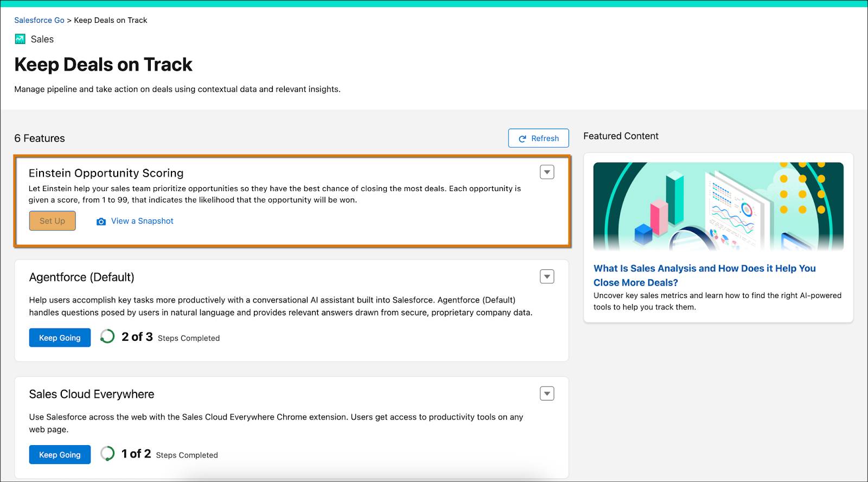
Task: Click the Manage pipeline description text
Action: [177, 89]
